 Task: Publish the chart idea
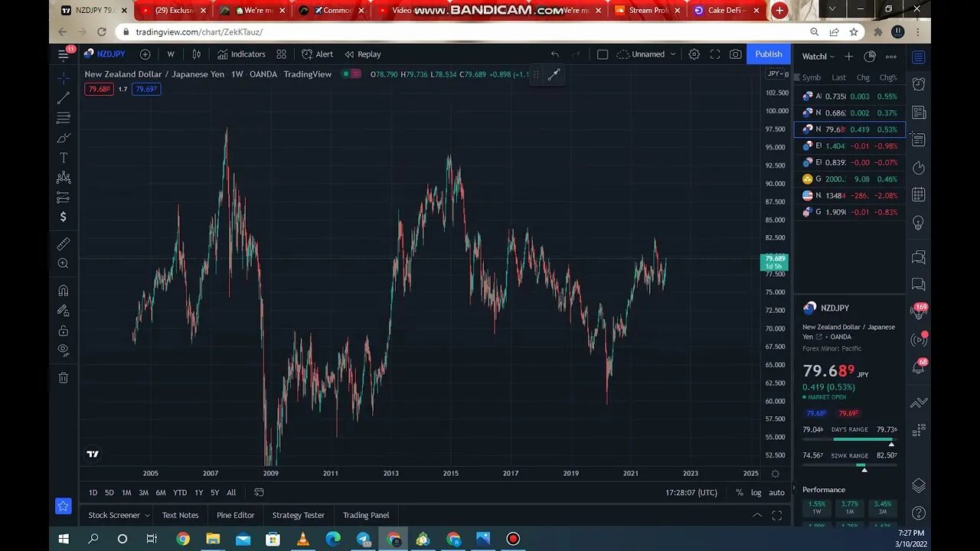coord(769,54)
